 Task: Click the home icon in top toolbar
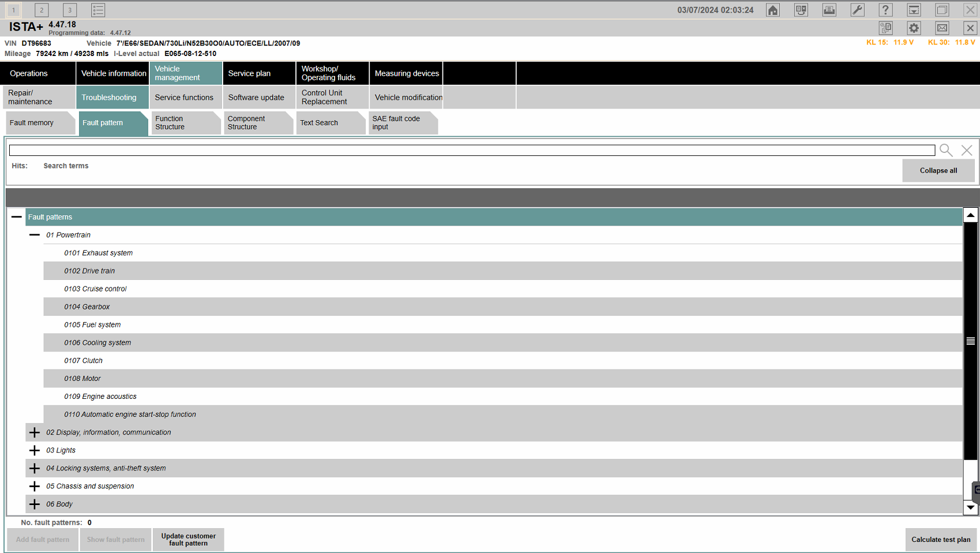[773, 10]
